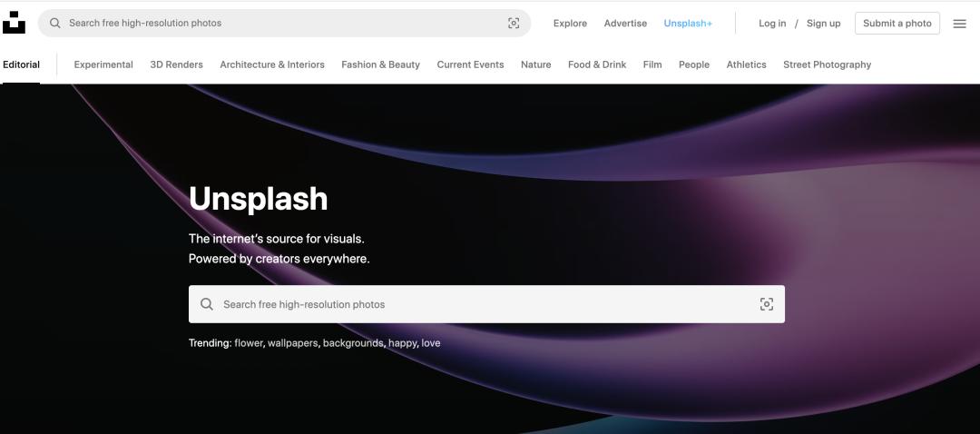Focus the hero search photos field
This screenshot has height=434, width=980.
point(481,304)
